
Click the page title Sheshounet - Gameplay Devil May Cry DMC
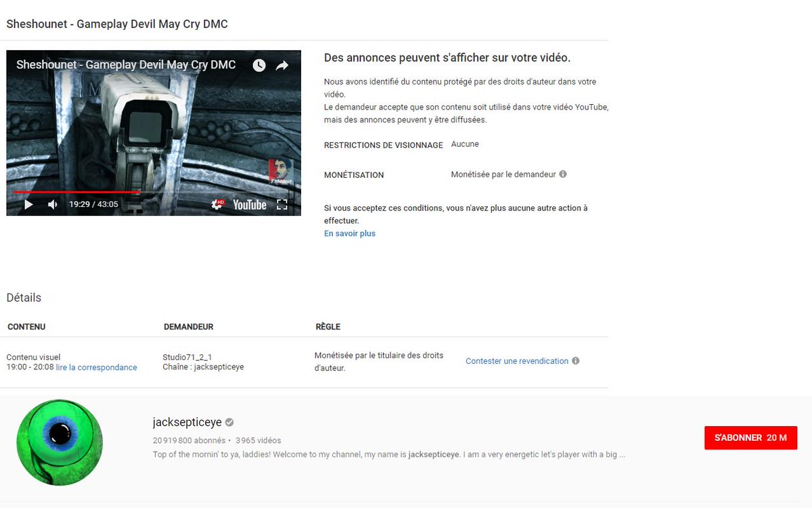(x=117, y=24)
